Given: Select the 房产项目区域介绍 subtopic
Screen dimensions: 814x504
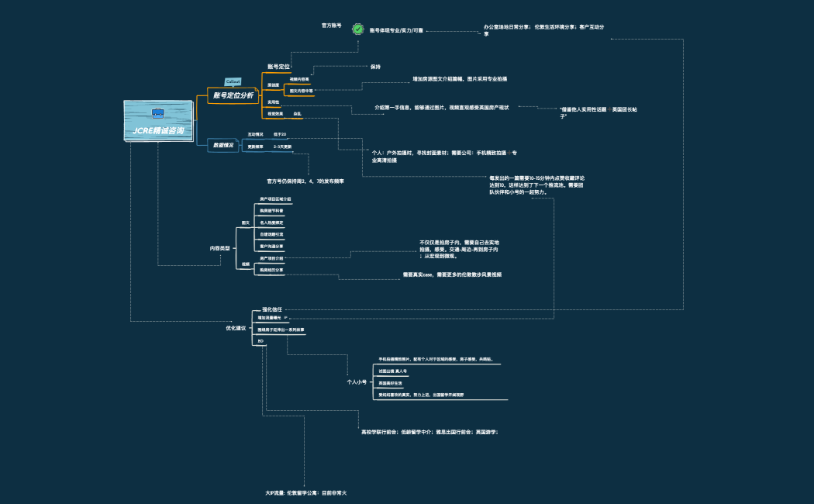Looking at the screenshot, I should pos(275,199).
